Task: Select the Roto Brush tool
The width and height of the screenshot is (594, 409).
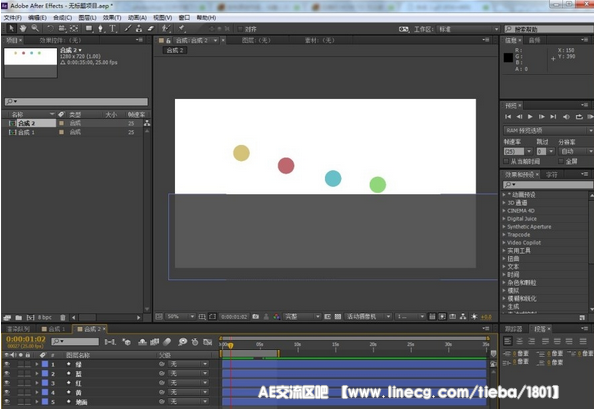Action: [x=166, y=28]
